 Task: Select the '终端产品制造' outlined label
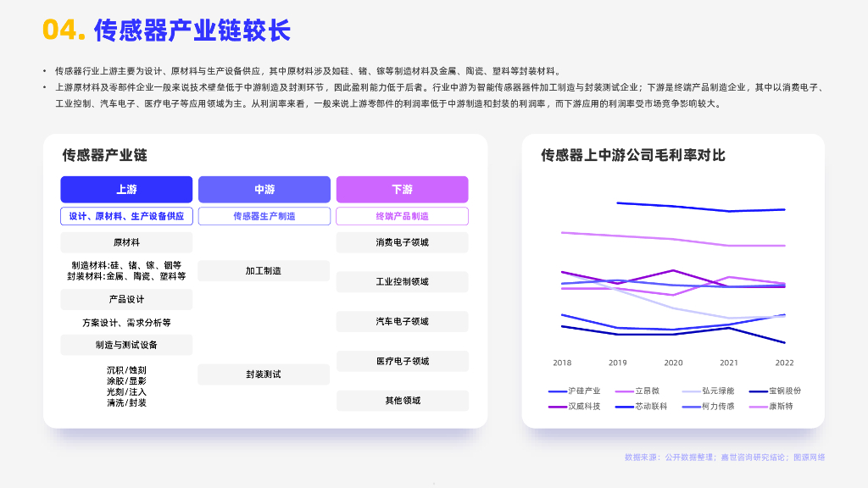[402, 216]
